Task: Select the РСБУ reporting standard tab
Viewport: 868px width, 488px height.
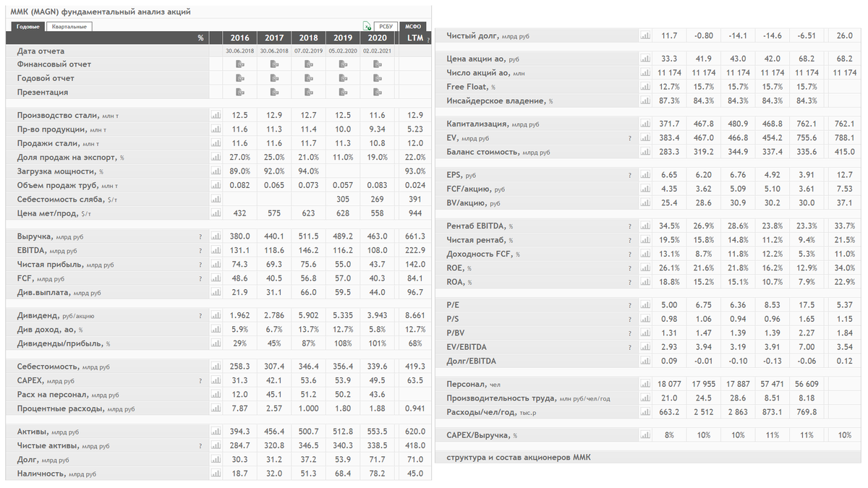Action: tap(386, 25)
